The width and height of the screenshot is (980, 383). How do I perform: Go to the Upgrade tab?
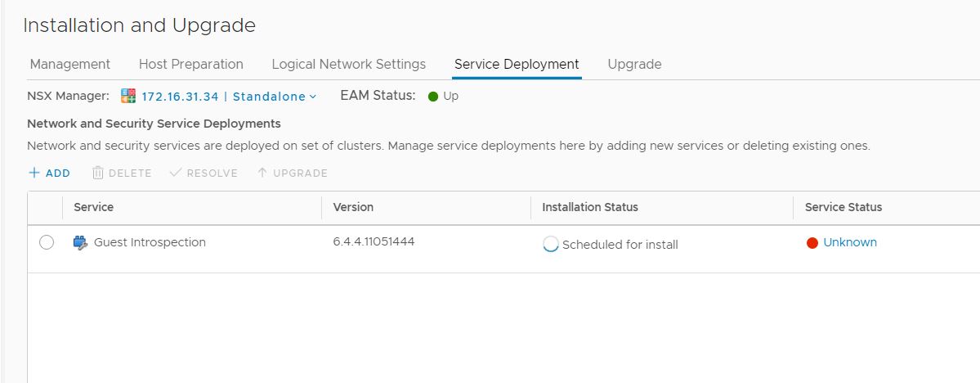coord(634,64)
